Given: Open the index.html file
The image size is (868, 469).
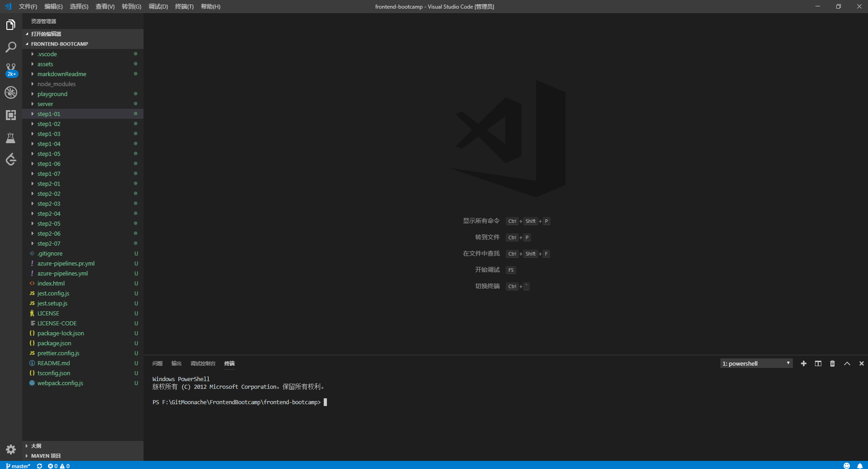Looking at the screenshot, I should (83, 283).
